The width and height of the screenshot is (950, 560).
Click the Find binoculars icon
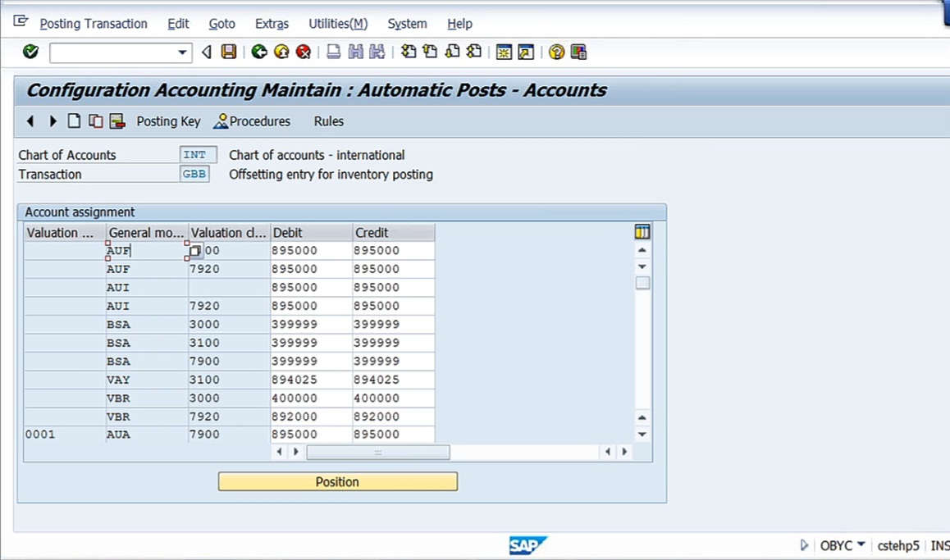(356, 52)
